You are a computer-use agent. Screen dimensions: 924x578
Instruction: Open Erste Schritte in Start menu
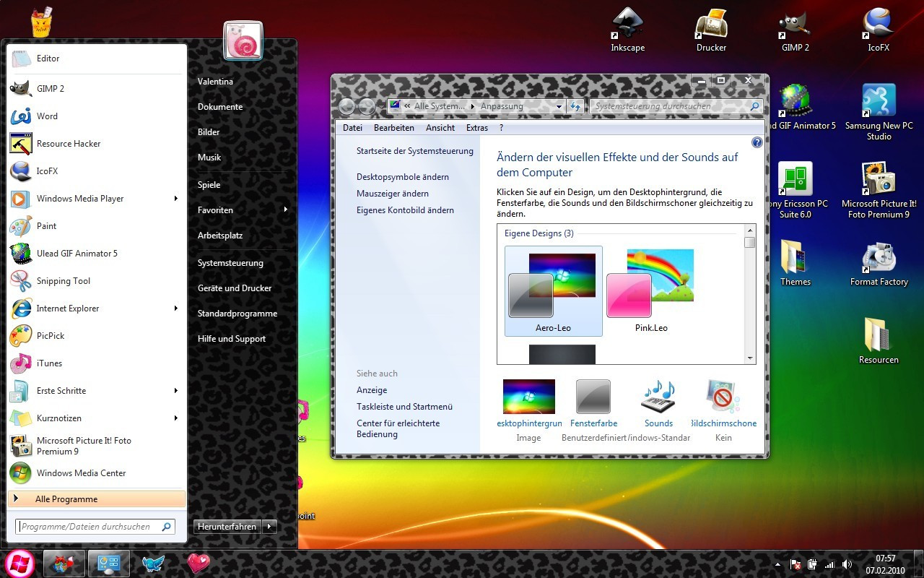coord(96,390)
